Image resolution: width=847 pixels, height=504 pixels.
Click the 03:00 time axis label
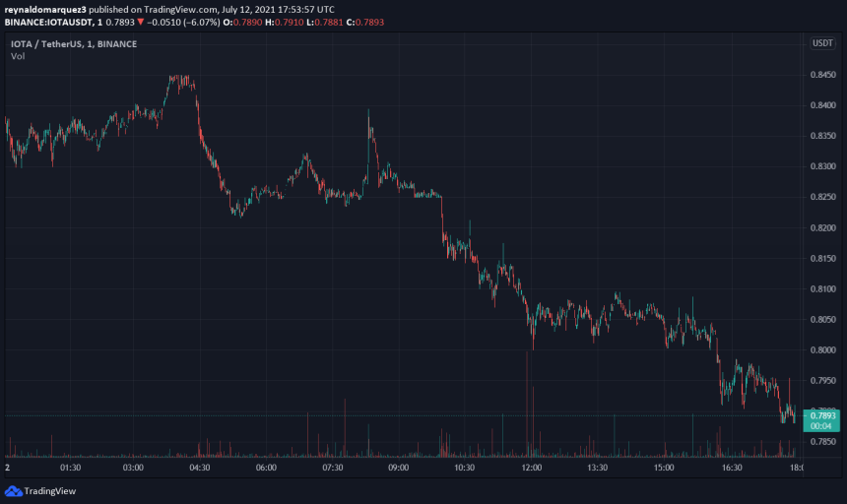click(x=133, y=468)
